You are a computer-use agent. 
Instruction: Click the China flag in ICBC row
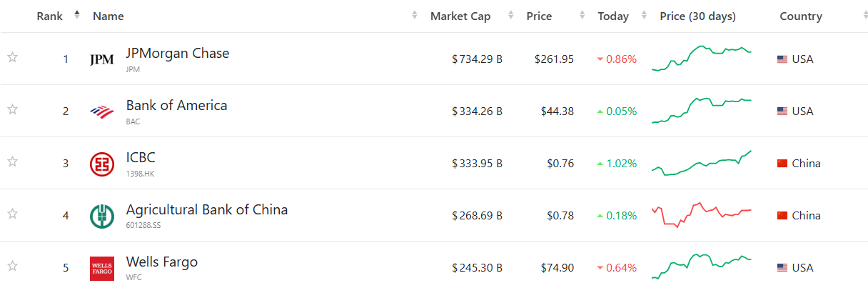(x=782, y=164)
